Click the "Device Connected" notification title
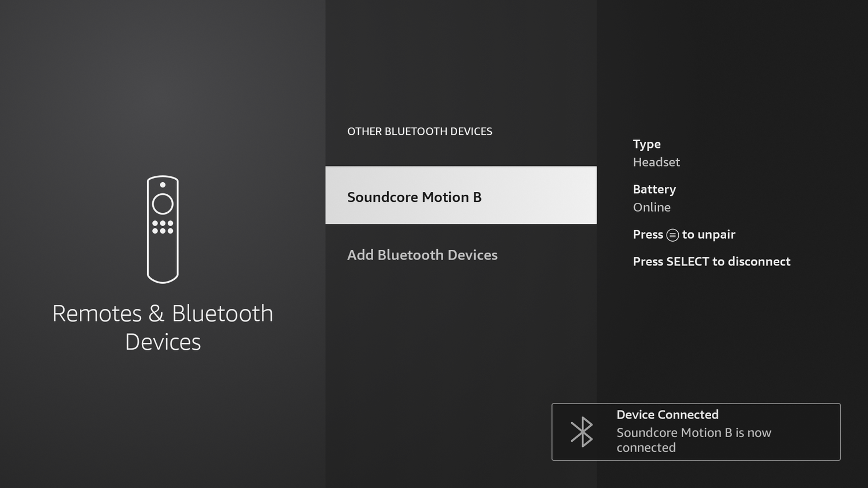868x488 pixels. click(x=667, y=415)
